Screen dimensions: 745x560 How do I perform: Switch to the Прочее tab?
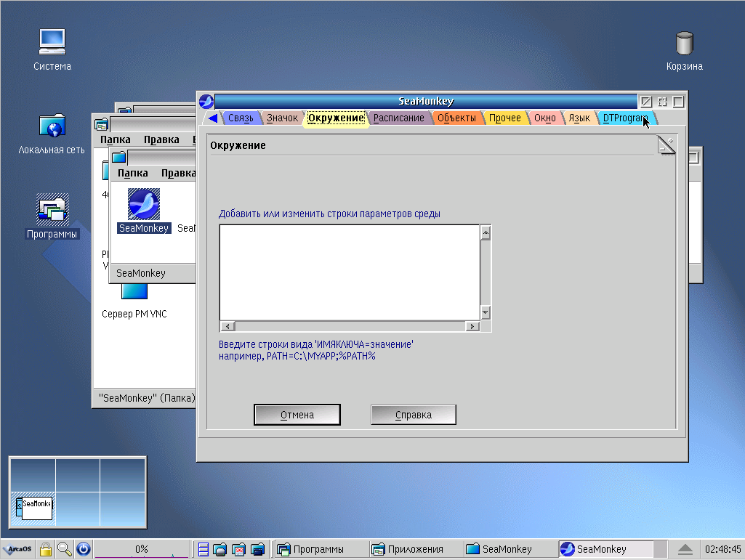pyautogui.click(x=505, y=118)
